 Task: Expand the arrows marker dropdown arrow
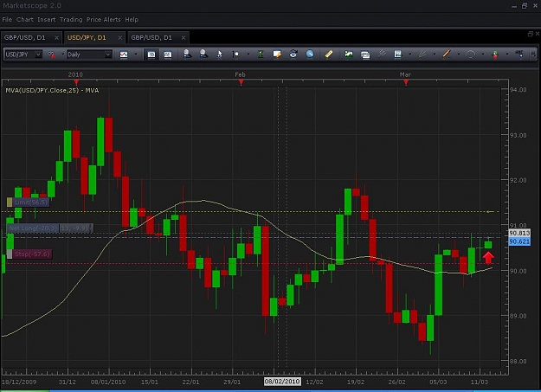point(507,55)
